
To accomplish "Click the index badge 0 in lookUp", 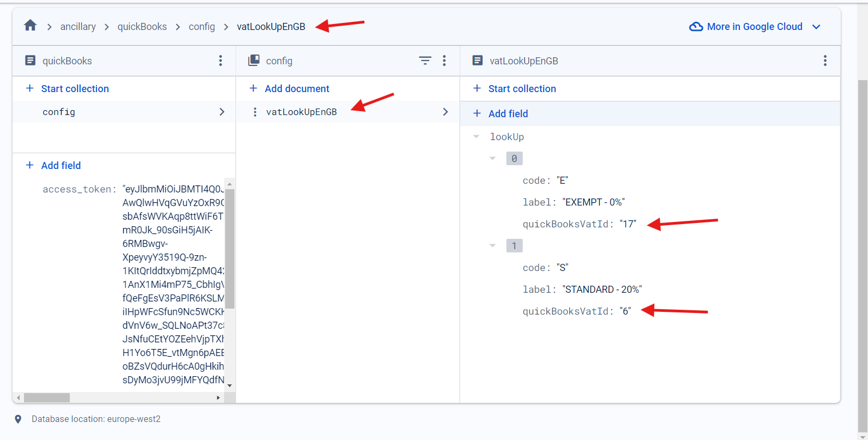I will (514, 159).
